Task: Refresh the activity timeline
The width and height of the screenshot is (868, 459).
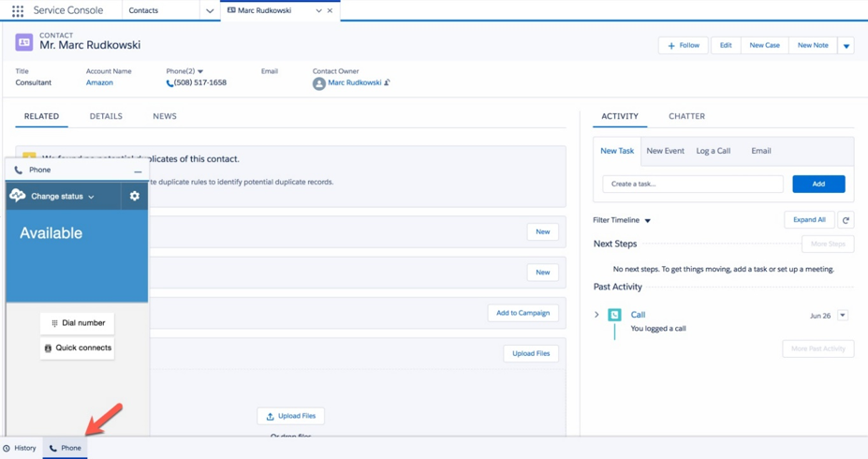Action: [846, 220]
